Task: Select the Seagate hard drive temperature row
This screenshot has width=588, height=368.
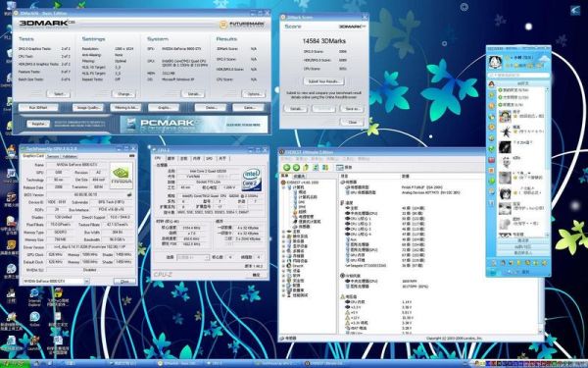Action: [x=386, y=266]
